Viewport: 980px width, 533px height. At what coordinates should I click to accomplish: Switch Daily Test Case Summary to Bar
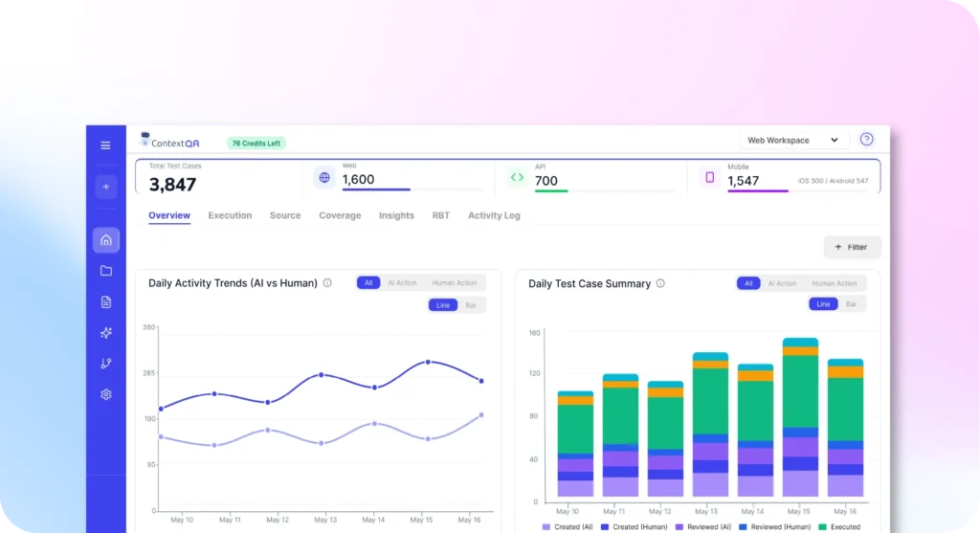tap(851, 304)
